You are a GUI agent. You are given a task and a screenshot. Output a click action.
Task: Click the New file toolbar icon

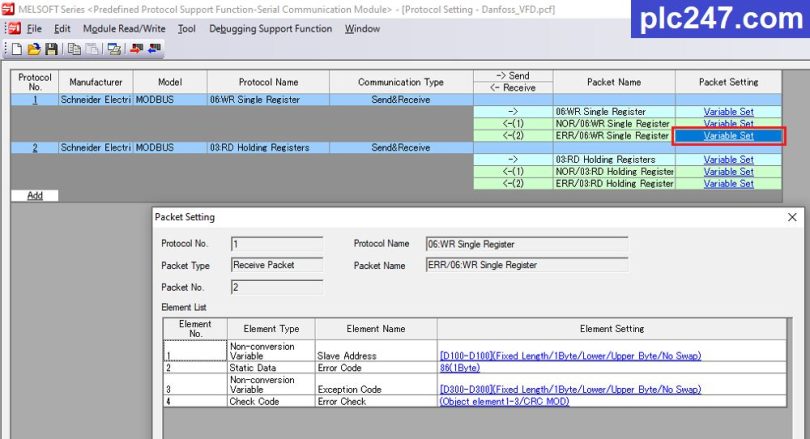(x=18, y=48)
